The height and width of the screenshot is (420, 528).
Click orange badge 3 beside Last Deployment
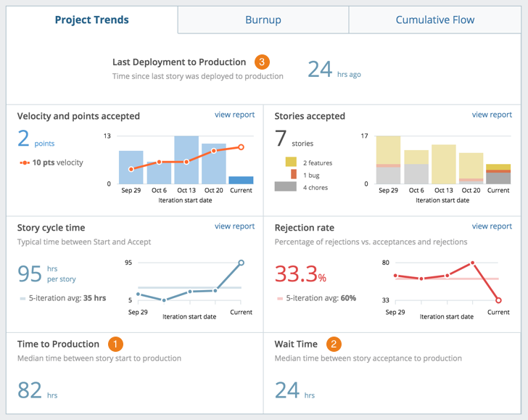[262, 62]
